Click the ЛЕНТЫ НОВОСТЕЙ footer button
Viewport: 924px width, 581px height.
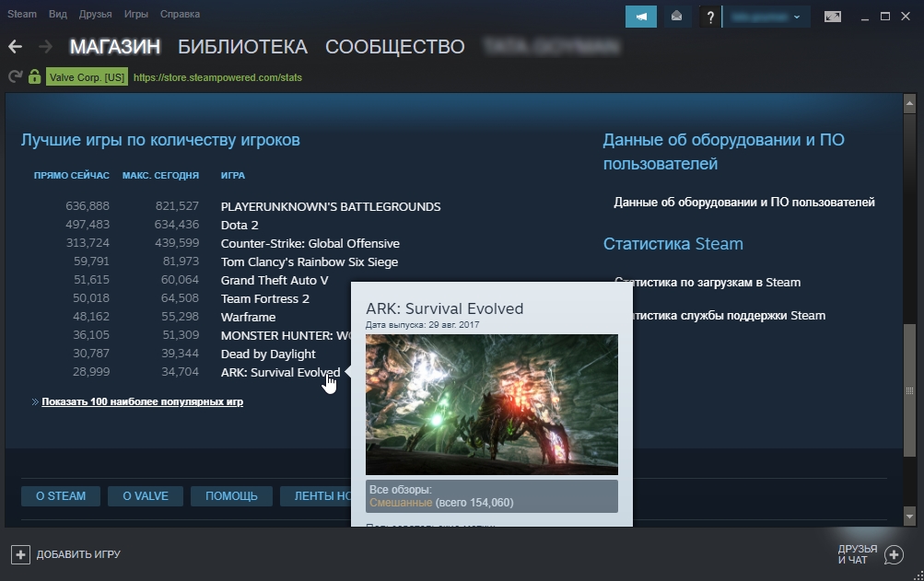point(316,496)
